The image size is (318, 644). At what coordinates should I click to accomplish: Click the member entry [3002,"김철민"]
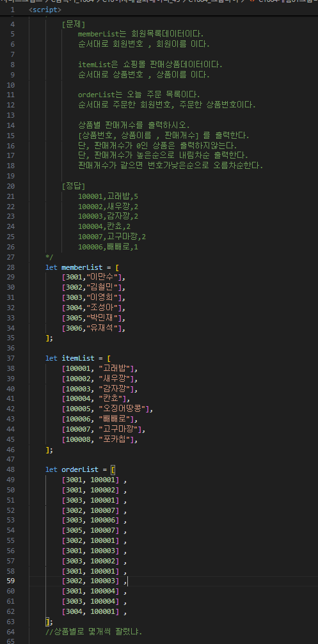click(93, 288)
